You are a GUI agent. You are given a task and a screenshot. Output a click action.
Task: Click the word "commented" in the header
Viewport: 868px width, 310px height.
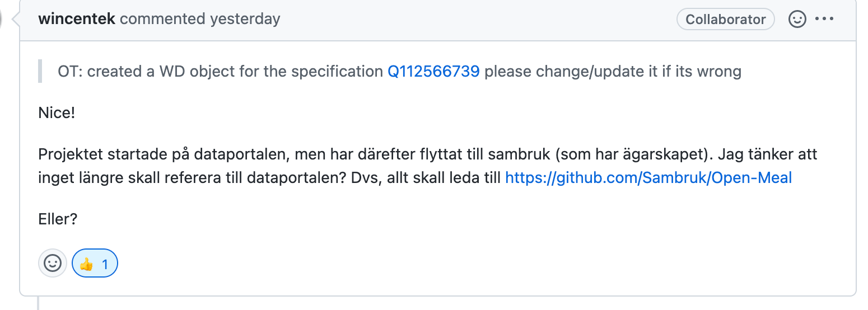pos(163,19)
